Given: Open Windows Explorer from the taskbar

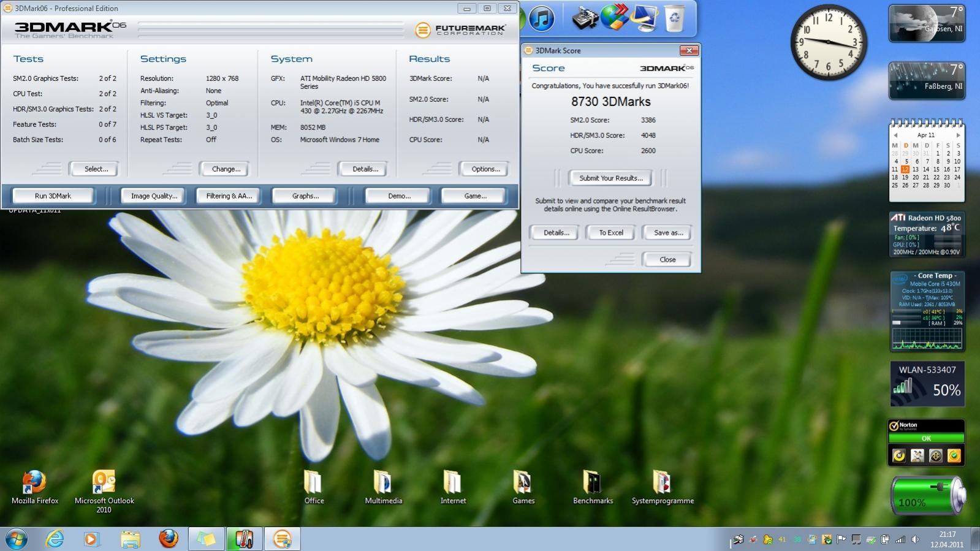Looking at the screenshot, I should 130,539.
